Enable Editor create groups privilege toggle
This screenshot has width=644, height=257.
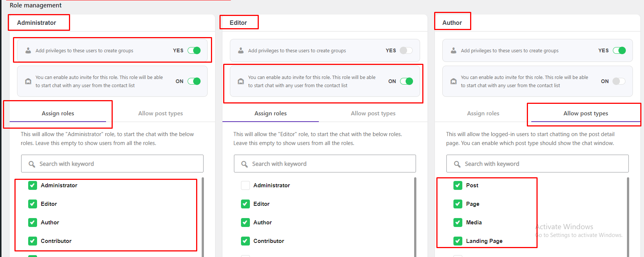(406, 50)
